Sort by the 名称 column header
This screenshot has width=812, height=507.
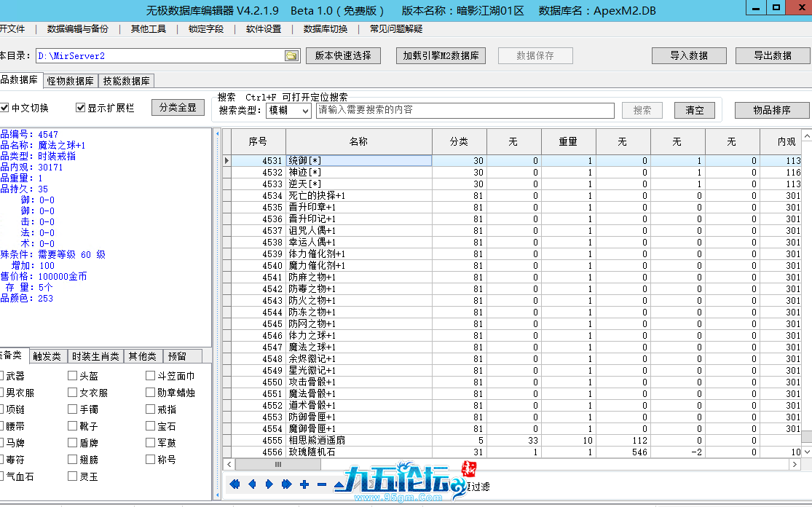(359, 141)
